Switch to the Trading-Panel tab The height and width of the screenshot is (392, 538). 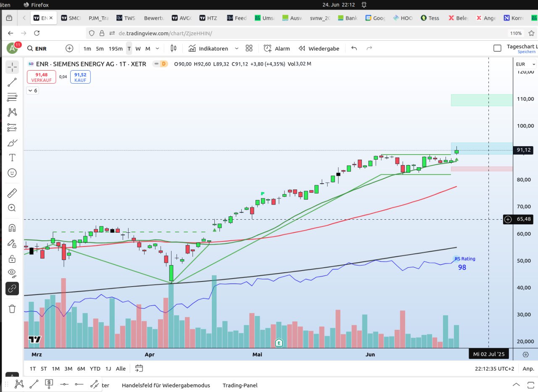click(x=240, y=385)
